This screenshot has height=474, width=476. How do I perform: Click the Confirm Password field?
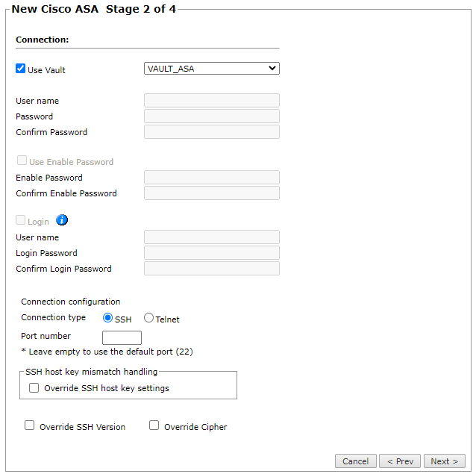point(212,132)
